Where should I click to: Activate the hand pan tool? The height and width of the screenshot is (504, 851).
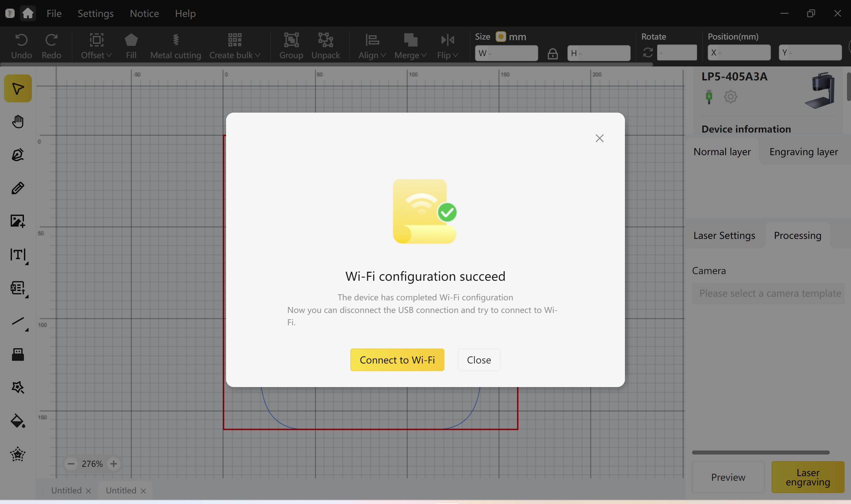pyautogui.click(x=18, y=122)
